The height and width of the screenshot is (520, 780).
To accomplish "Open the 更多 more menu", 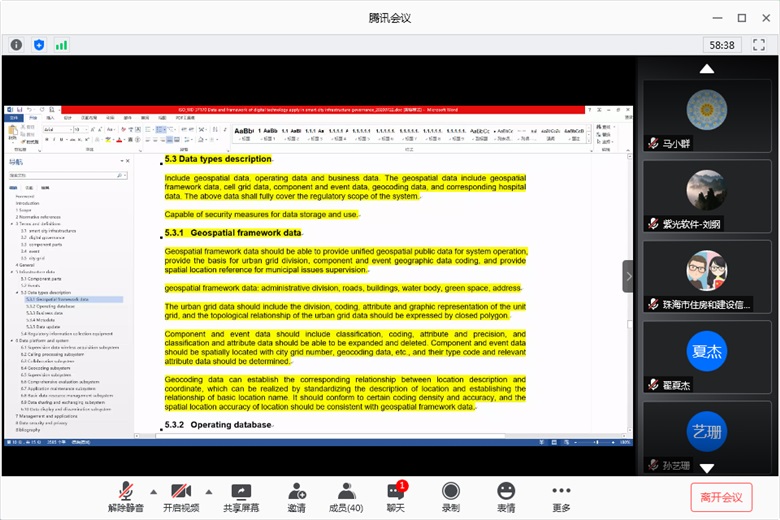I will (561, 497).
